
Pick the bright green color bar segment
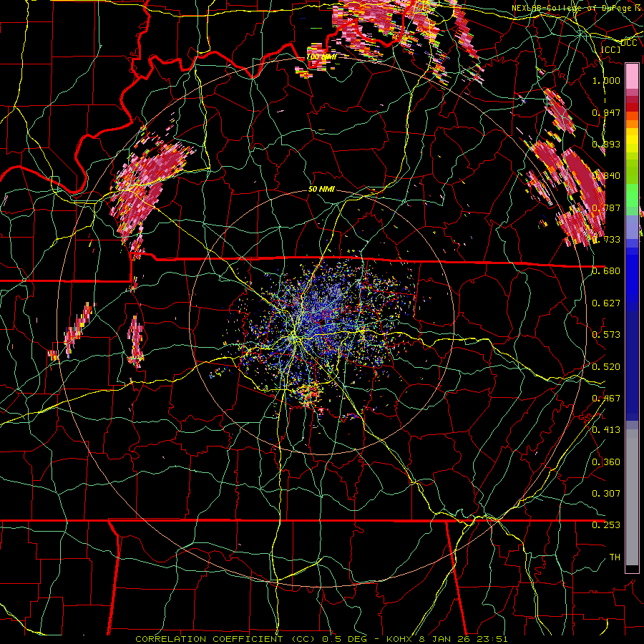click(x=632, y=195)
